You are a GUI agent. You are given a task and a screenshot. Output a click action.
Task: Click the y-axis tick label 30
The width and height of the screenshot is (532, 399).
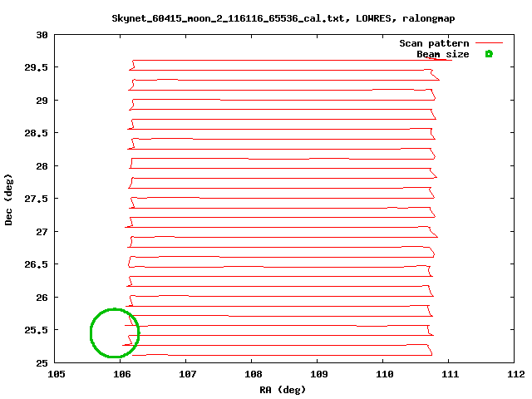[42, 35]
